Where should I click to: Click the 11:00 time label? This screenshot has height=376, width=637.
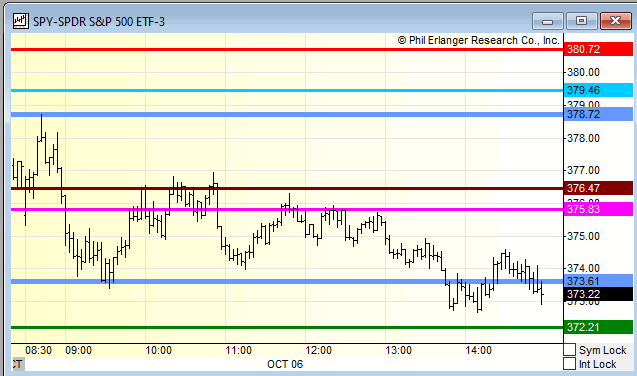tap(238, 350)
